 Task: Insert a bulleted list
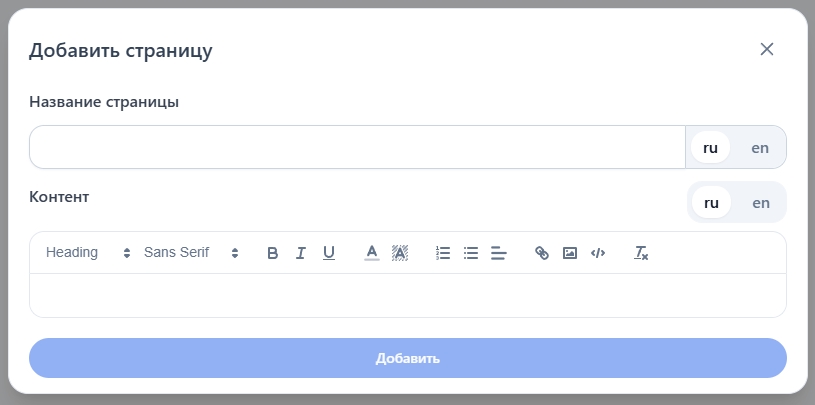(471, 253)
